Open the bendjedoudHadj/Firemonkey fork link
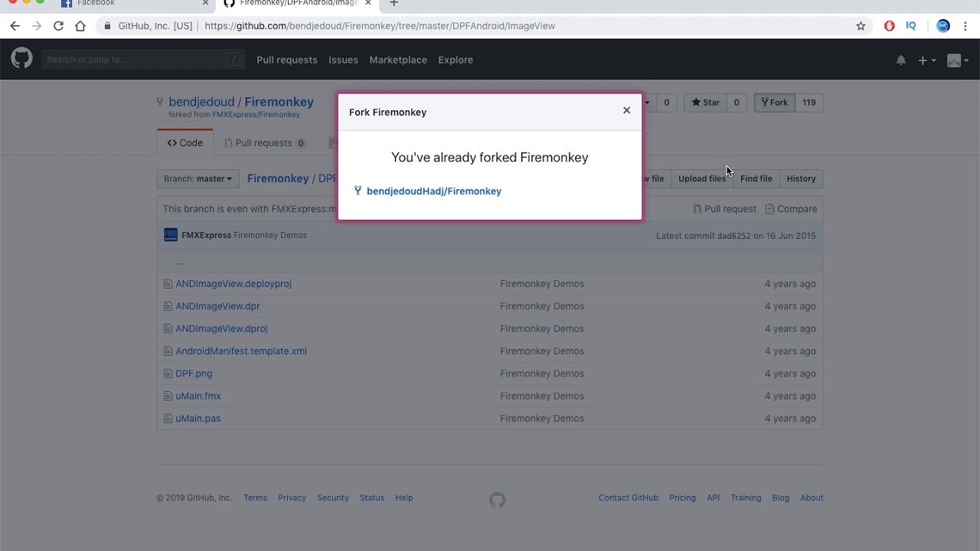This screenshot has height=551, width=980. [x=434, y=191]
